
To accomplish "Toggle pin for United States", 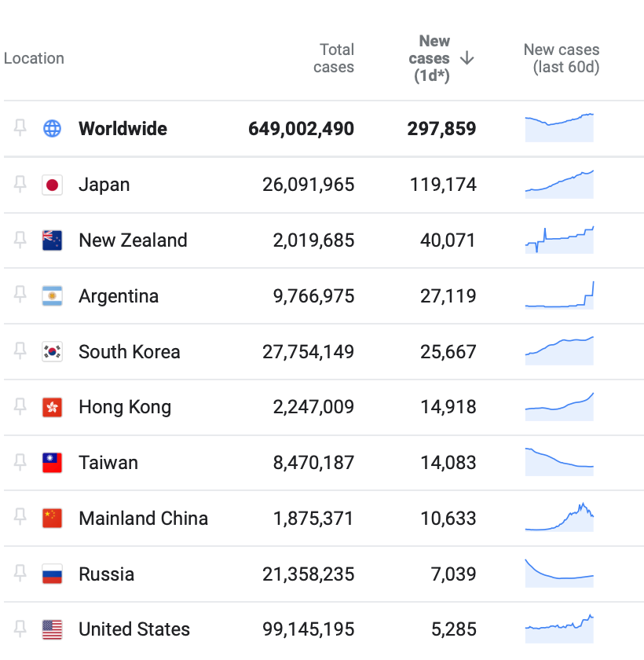I will [x=20, y=629].
